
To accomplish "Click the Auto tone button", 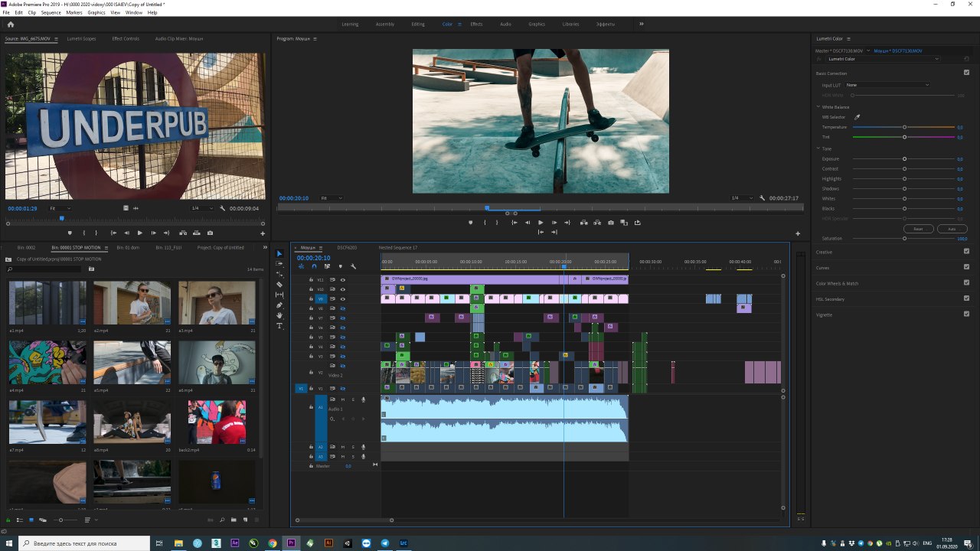I will (x=952, y=229).
